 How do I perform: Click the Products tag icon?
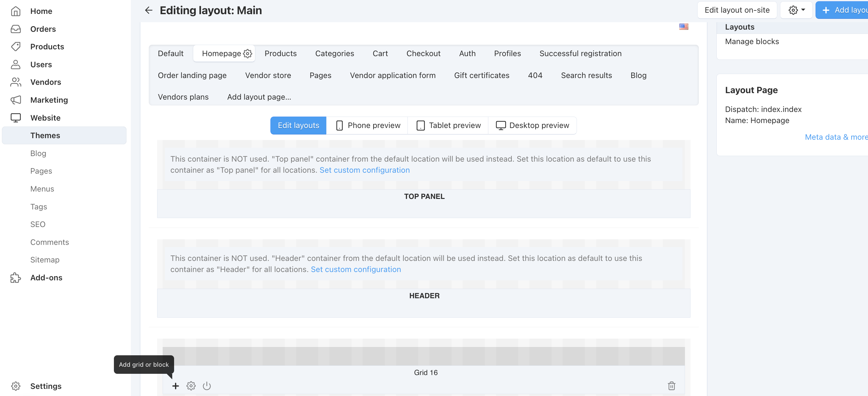[15, 47]
